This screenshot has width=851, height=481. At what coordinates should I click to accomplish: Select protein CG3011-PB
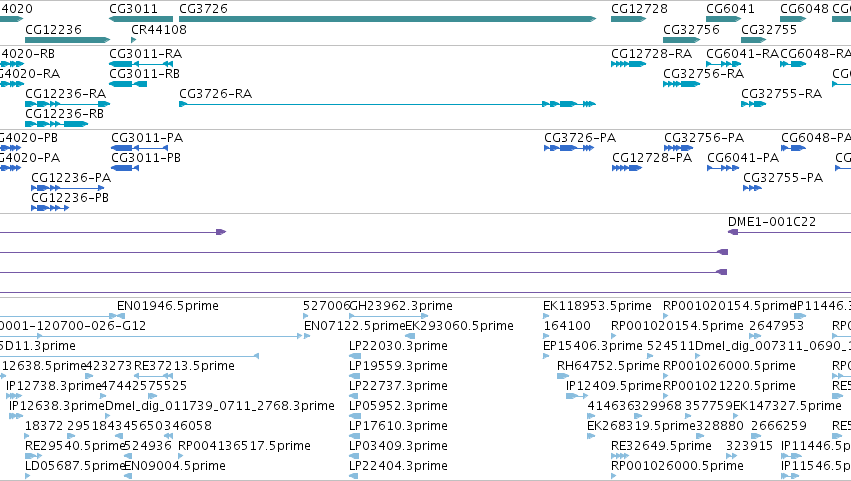tap(146, 158)
